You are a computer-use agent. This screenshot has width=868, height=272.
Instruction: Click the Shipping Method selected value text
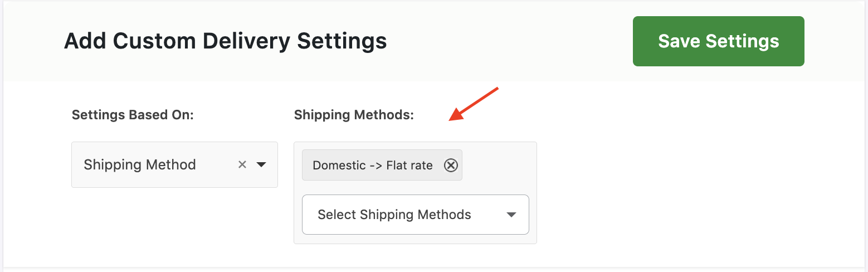click(140, 164)
